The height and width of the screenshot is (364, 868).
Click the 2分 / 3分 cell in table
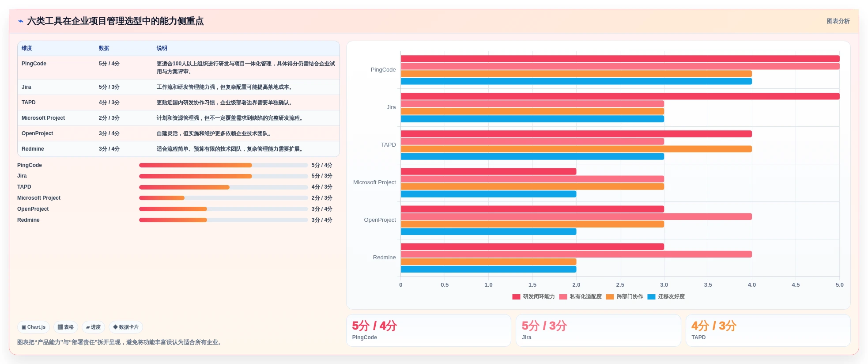click(109, 118)
